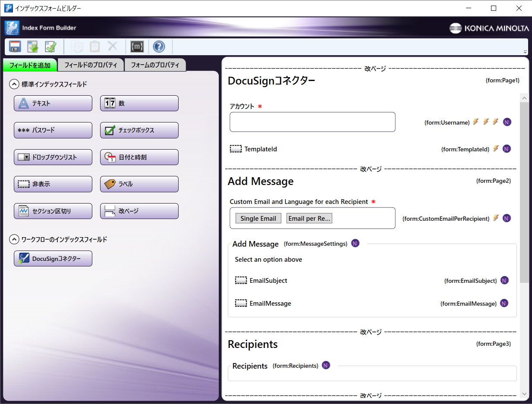Click the EmailMessage field name
This screenshot has width=532, height=404.
coord(271,303)
